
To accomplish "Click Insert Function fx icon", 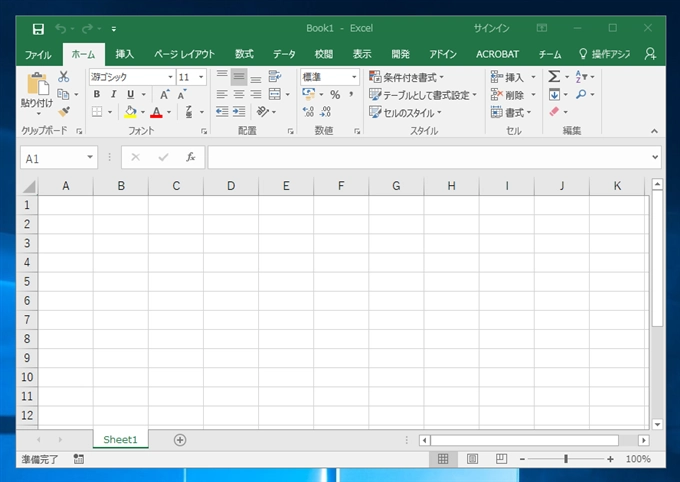I will (x=190, y=157).
